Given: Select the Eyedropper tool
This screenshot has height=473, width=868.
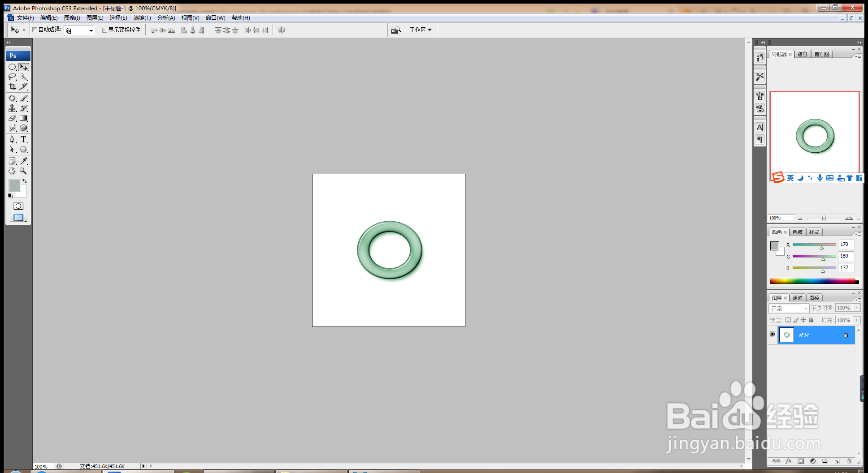Looking at the screenshot, I should coord(24,161).
